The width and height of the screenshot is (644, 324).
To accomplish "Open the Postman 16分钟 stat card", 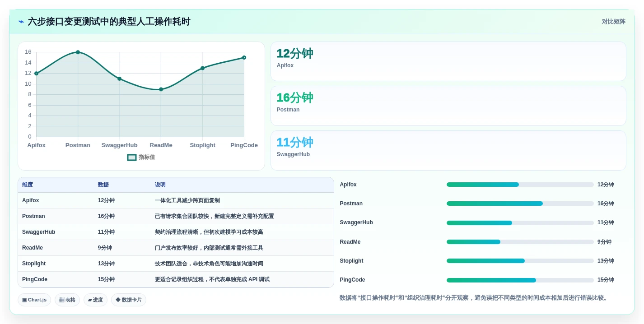I will (x=448, y=106).
